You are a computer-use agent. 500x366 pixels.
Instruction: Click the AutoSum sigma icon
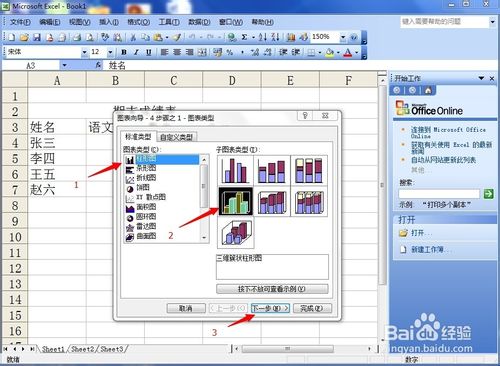pos(244,37)
